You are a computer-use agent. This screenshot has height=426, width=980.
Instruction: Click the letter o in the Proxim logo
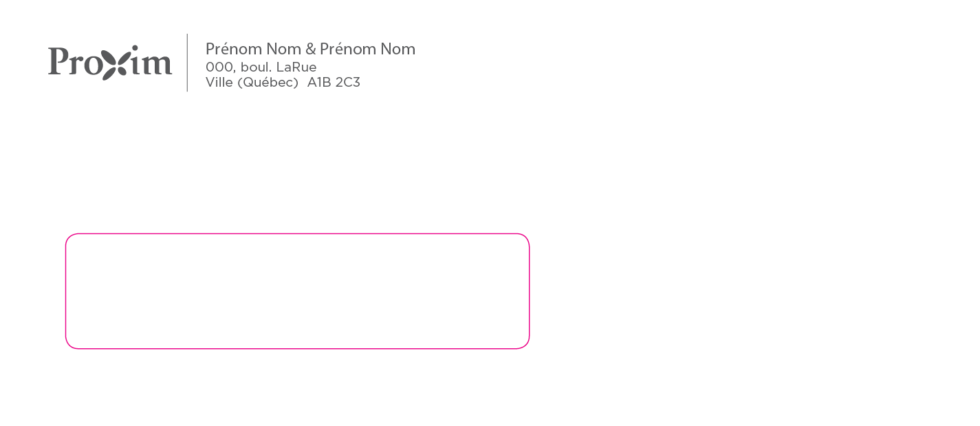click(92, 65)
